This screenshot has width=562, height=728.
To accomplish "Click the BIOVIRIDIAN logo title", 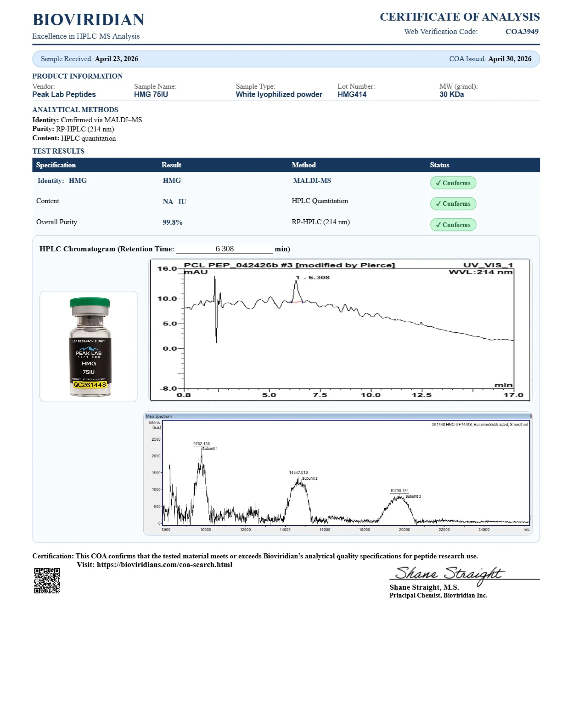I will 88,20.
